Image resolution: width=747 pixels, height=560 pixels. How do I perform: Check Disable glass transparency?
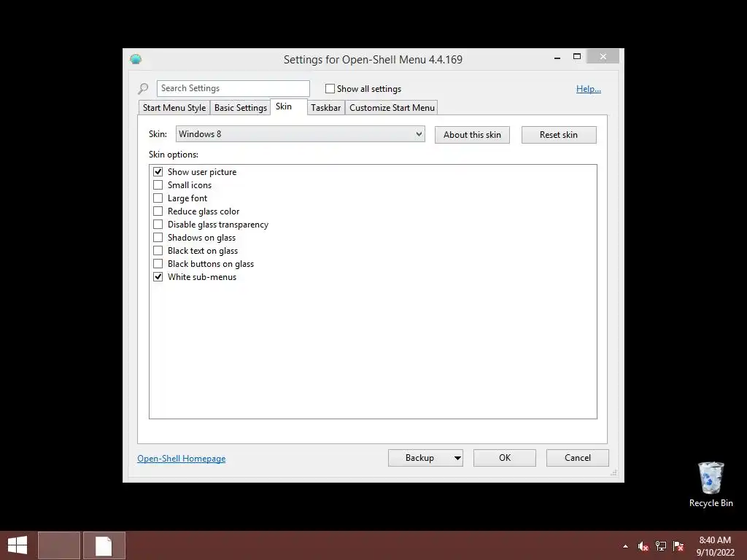(158, 225)
